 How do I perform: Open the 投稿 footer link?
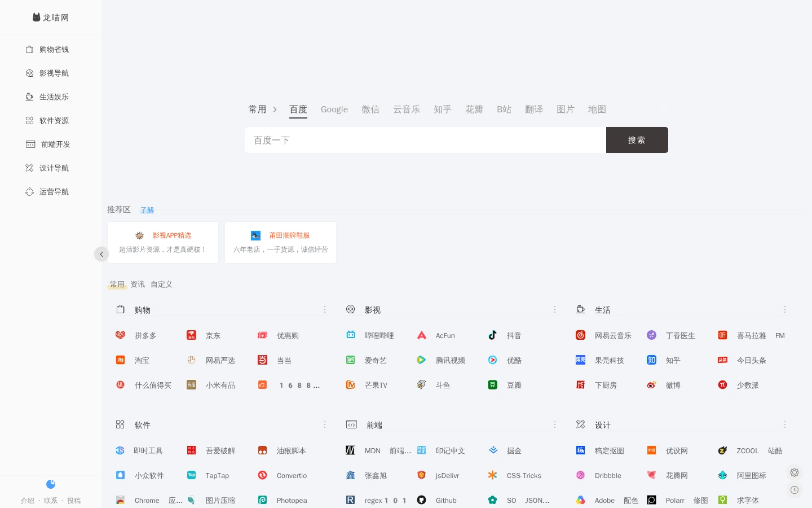tap(74, 501)
